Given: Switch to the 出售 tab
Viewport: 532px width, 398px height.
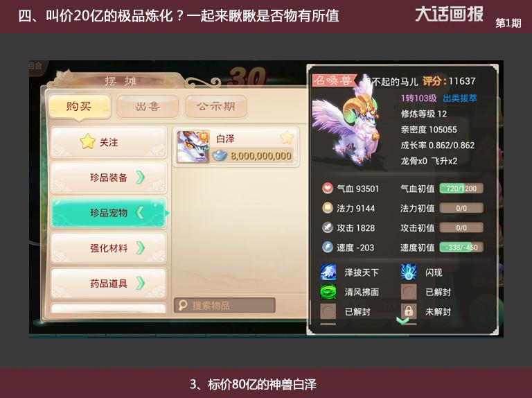Looking at the screenshot, I should click(x=148, y=107).
